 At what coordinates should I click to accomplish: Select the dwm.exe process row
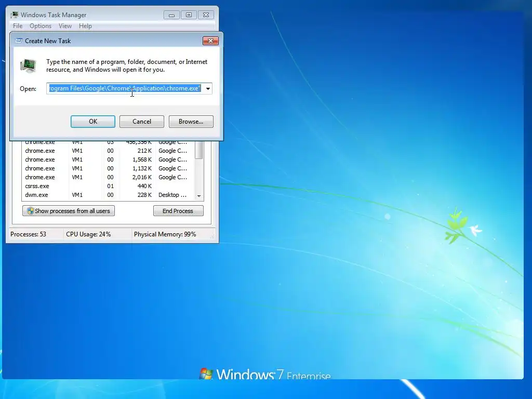(108, 195)
